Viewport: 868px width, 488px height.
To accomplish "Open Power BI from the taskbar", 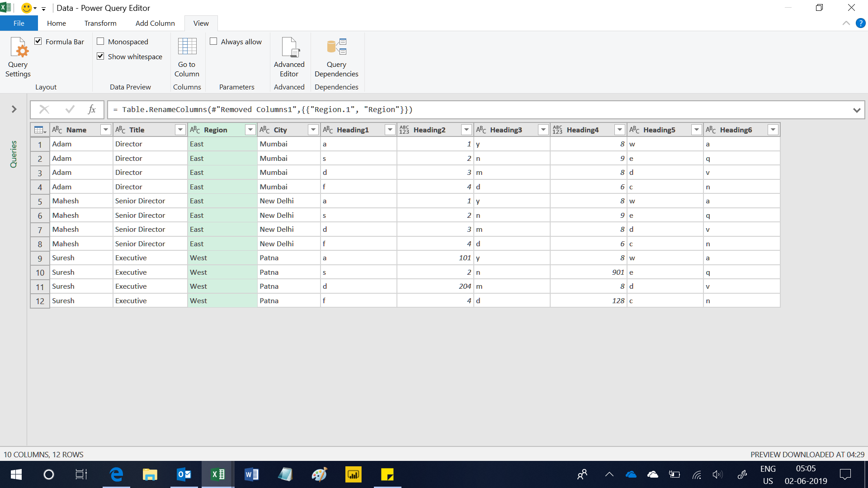I will pos(354,474).
